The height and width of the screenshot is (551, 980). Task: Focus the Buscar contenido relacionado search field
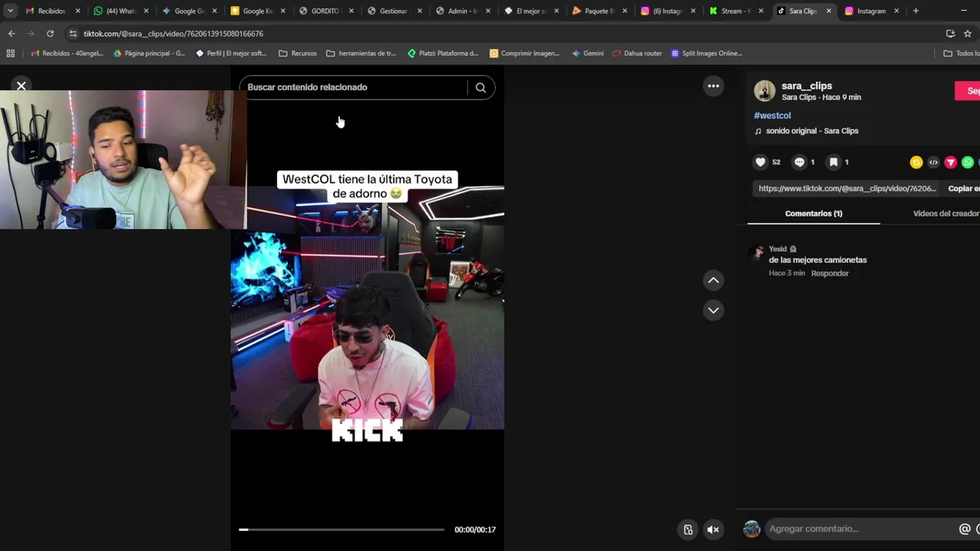pos(354,87)
